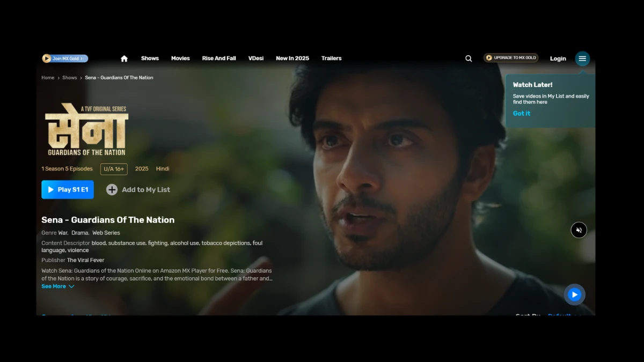Go to Shows in the breadcrumb
644x362 pixels.
[70, 78]
